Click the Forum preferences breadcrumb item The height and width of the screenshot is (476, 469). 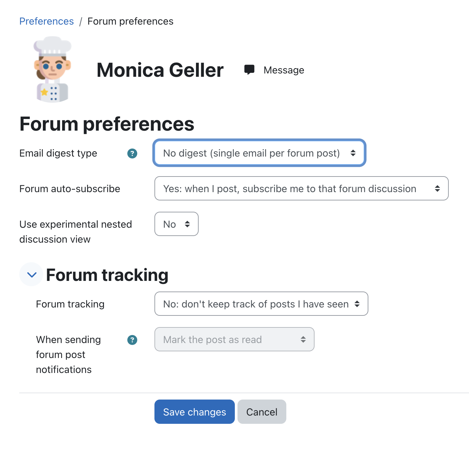[x=130, y=21]
